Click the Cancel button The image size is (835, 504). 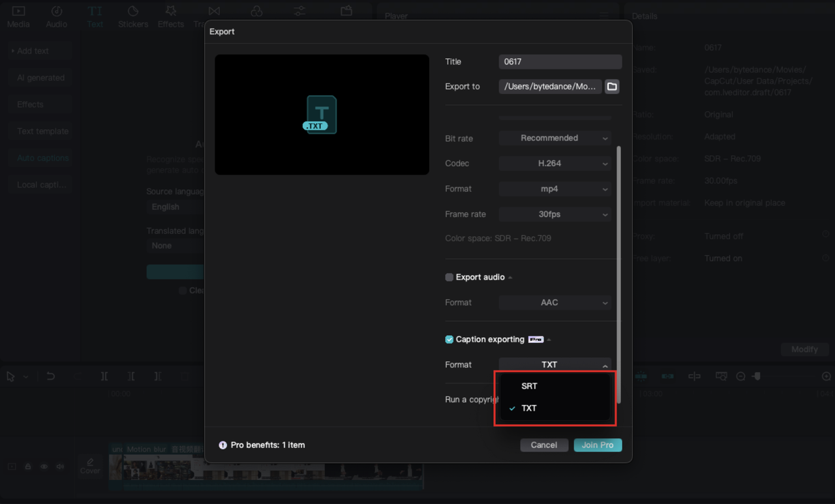pyautogui.click(x=544, y=445)
